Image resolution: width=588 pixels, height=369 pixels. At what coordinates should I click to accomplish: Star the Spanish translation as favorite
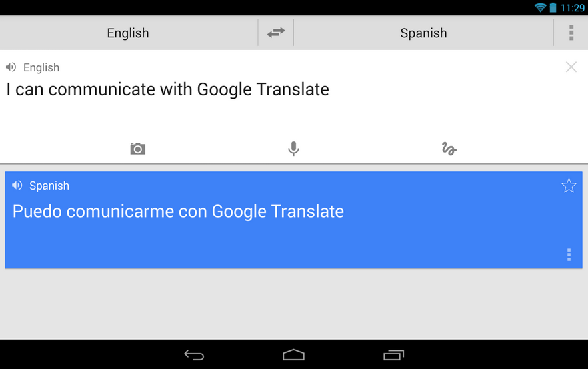click(568, 186)
